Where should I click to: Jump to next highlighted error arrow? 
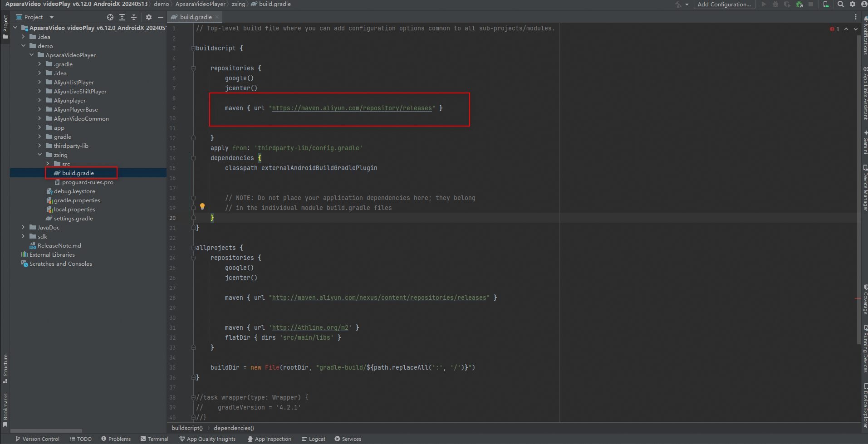point(856,29)
